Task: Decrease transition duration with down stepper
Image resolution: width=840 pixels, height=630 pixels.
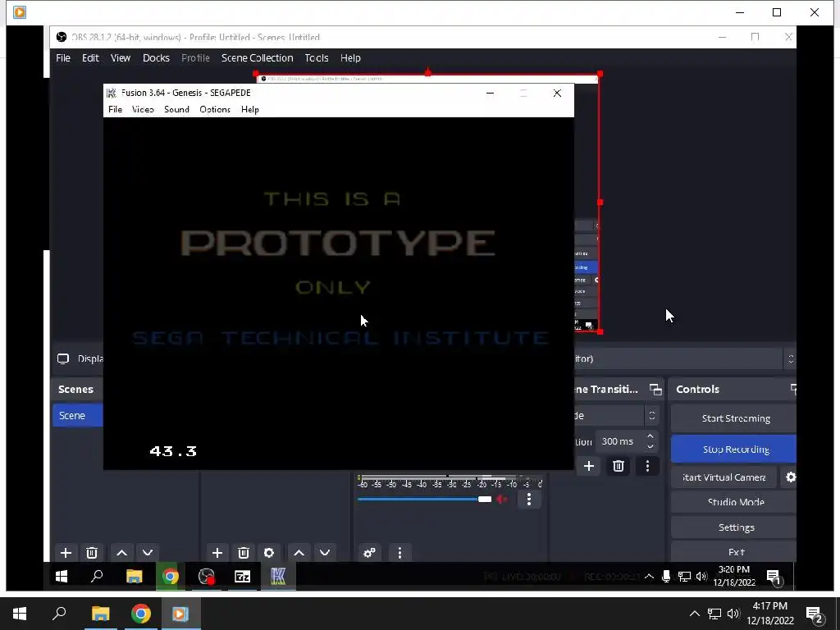Action: (x=651, y=446)
